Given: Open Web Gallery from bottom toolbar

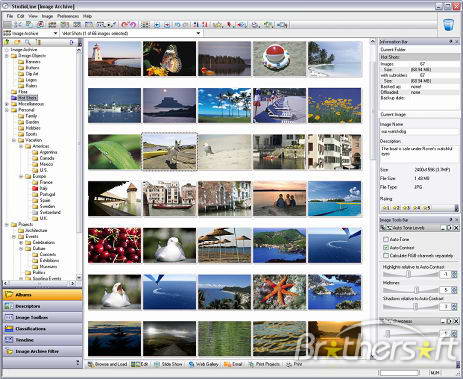Looking at the screenshot, I should pyautogui.click(x=192, y=364).
